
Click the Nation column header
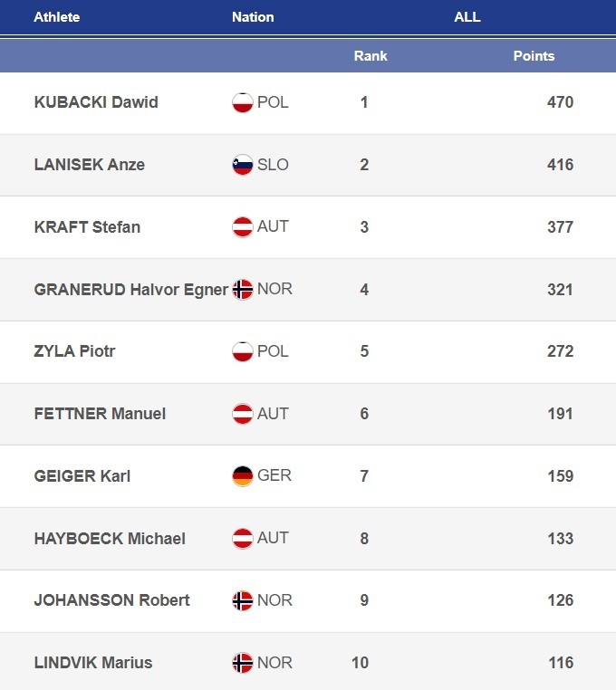pyautogui.click(x=253, y=17)
